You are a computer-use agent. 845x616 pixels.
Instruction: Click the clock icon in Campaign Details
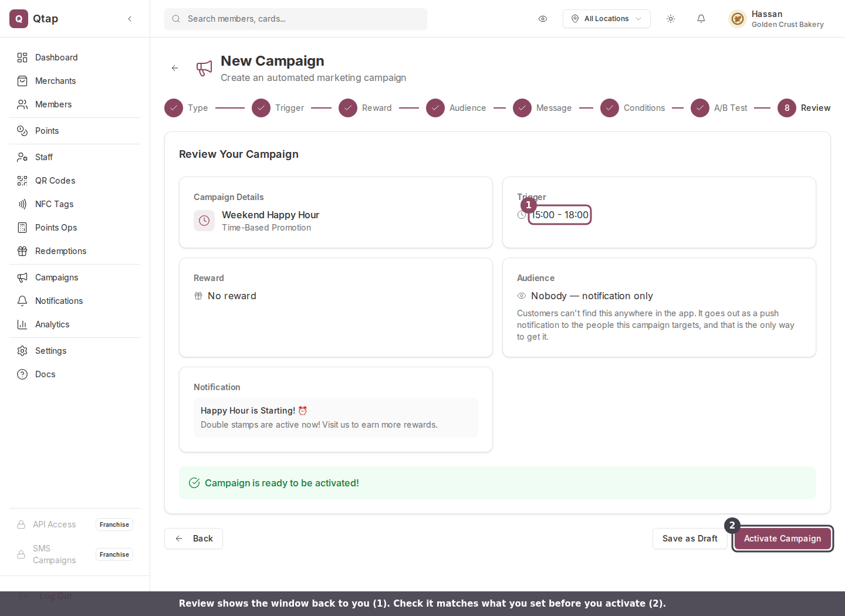pyautogui.click(x=204, y=221)
